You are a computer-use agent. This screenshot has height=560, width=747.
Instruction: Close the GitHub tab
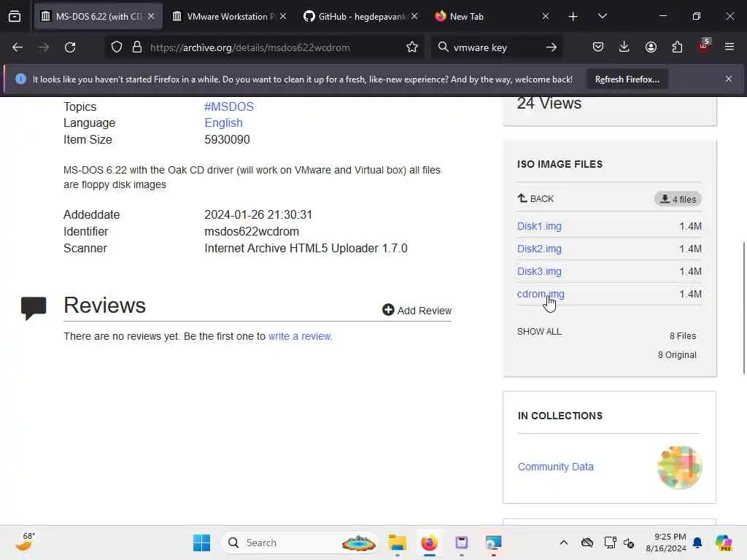click(414, 16)
